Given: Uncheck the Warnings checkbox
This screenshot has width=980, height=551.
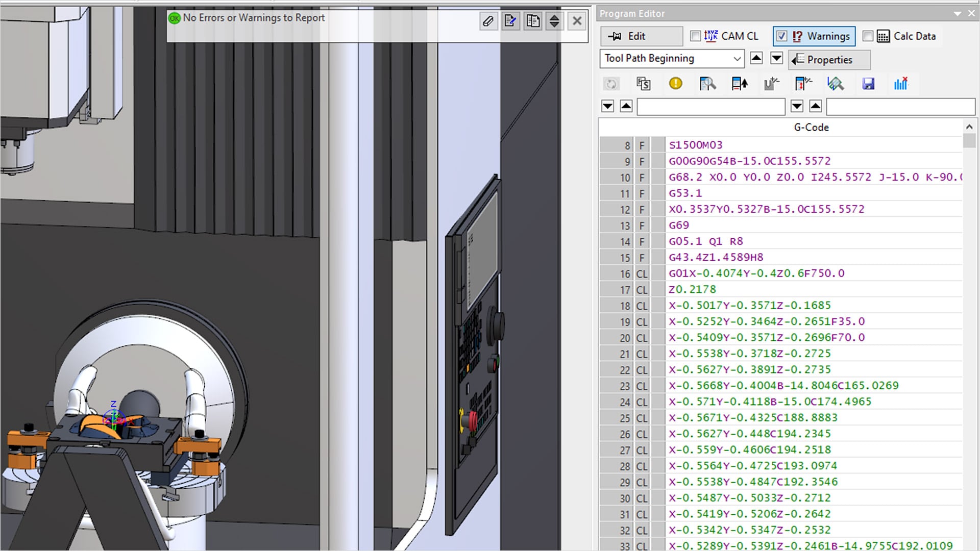Looking at the screenshot, I should coord(781,36).
